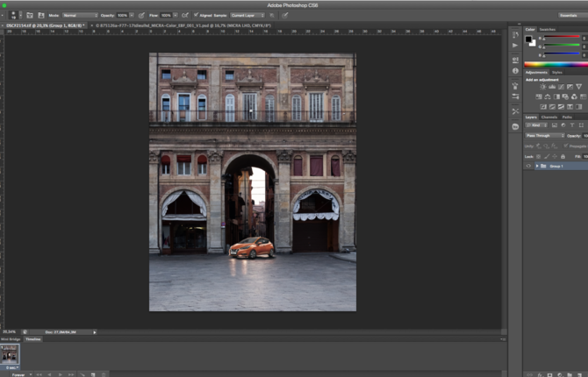Toggle the lock transparent pixels button
Image resolution: width=588 pixels, height=377 pixels.
(539, 157)
